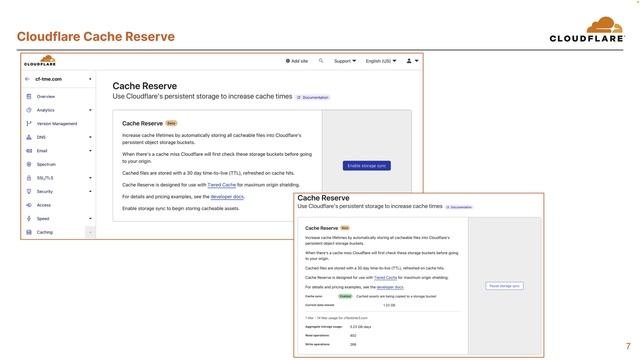Collapse the Caching sidebar section
The width and height of the screenshot is (640, 360).
(90, 232)
